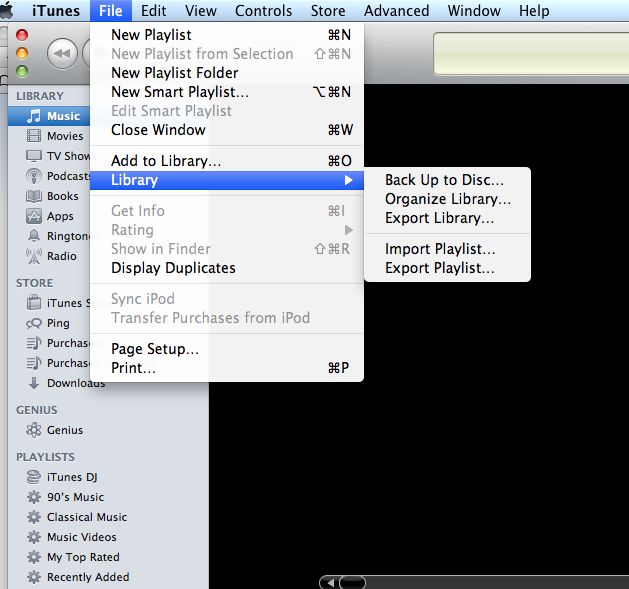The width and height of the screenshot is (629, 589).
Task: Click the Apps icon in sidebar
Action: tap(34, 216)
